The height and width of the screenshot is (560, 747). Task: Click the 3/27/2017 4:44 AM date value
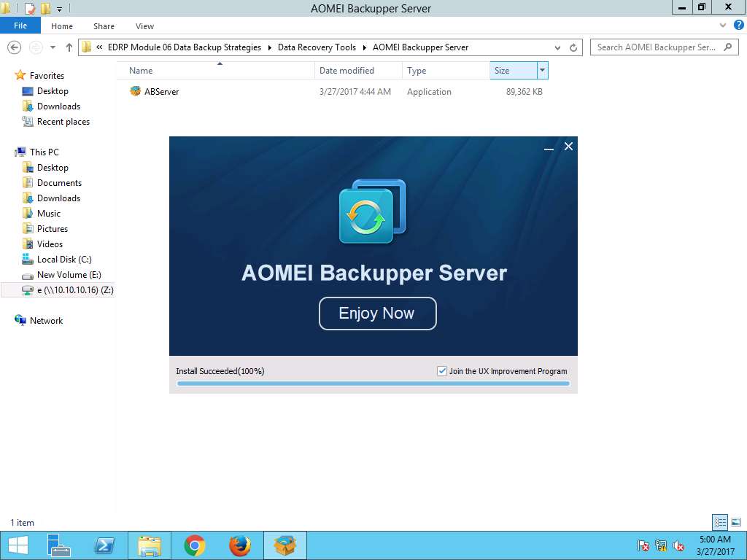[x=355, y=92]
